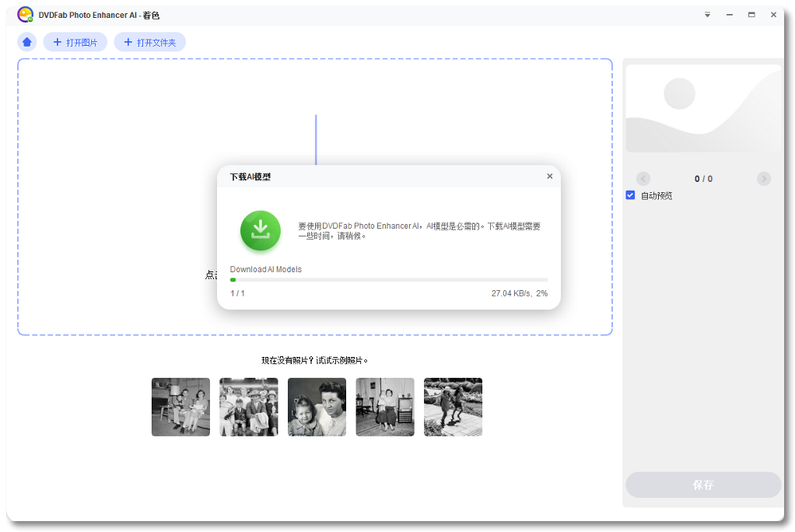This screenshot has height=532, width=795.
Task: Click the Download AI Models label
Action: [266, 269]
